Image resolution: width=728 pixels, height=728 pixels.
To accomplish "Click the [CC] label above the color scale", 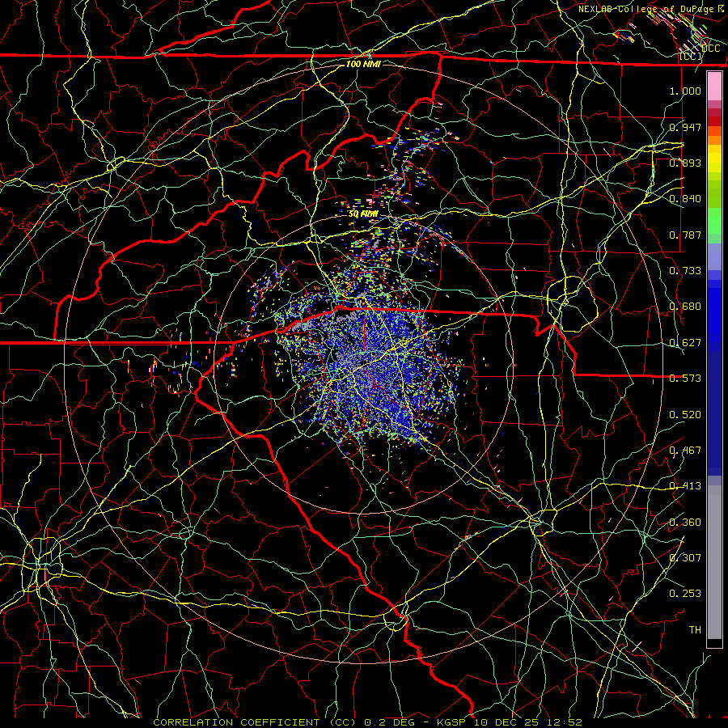I will tap(691, 57).
